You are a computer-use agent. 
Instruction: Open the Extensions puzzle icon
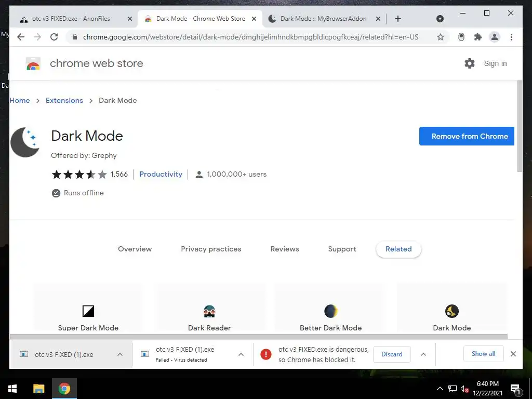(x=478, y=37)
